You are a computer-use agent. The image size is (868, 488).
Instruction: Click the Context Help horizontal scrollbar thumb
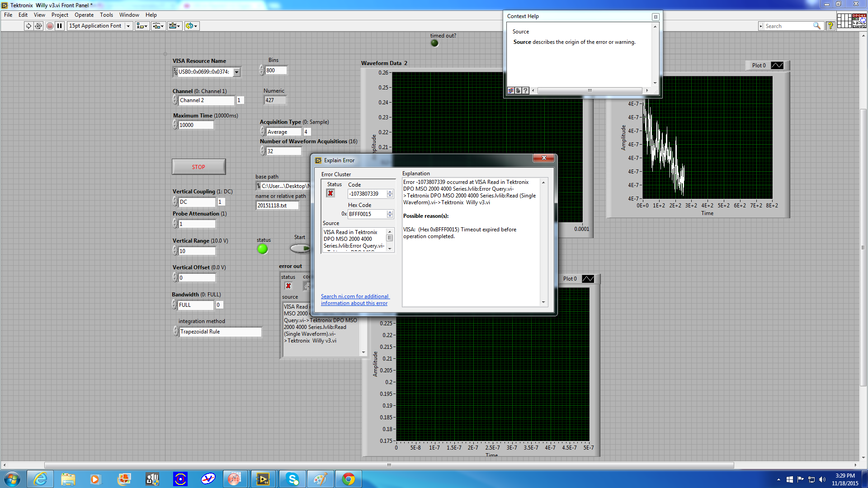pyautogui.click(x=590, y=91)
